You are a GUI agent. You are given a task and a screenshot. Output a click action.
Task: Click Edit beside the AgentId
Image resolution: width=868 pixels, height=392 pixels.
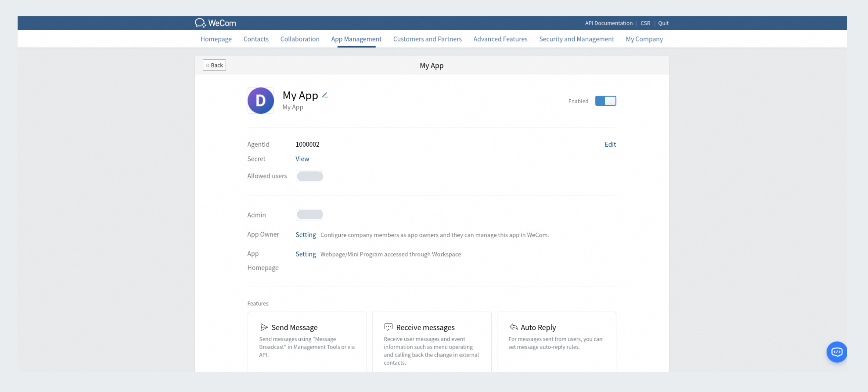coord(610,144)
